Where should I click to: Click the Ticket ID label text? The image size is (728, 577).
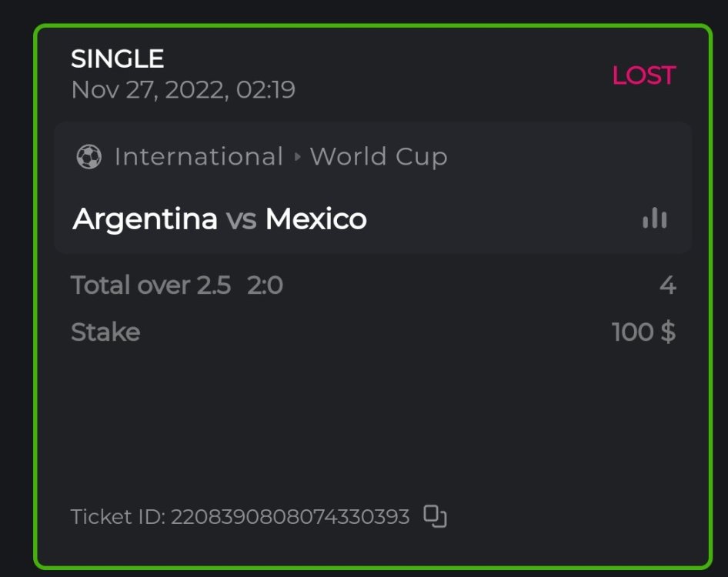point(117,516)
